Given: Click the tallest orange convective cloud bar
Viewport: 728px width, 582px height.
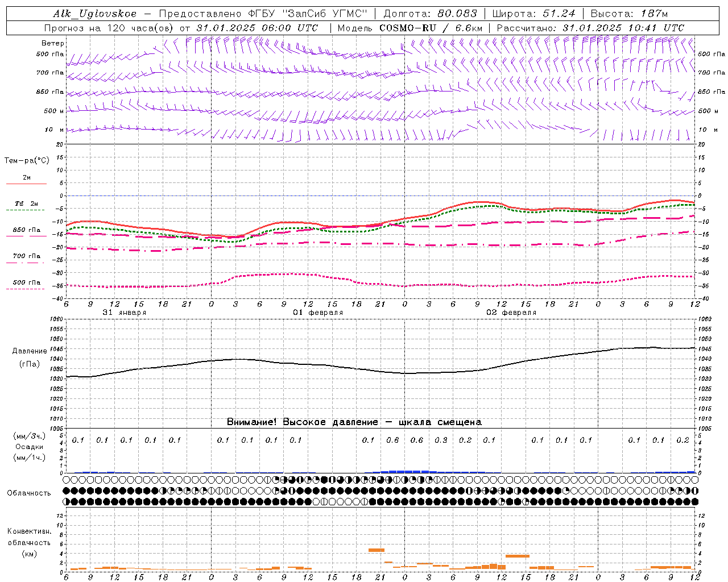Looking at the screenshot, I should [x=377, y=550].
